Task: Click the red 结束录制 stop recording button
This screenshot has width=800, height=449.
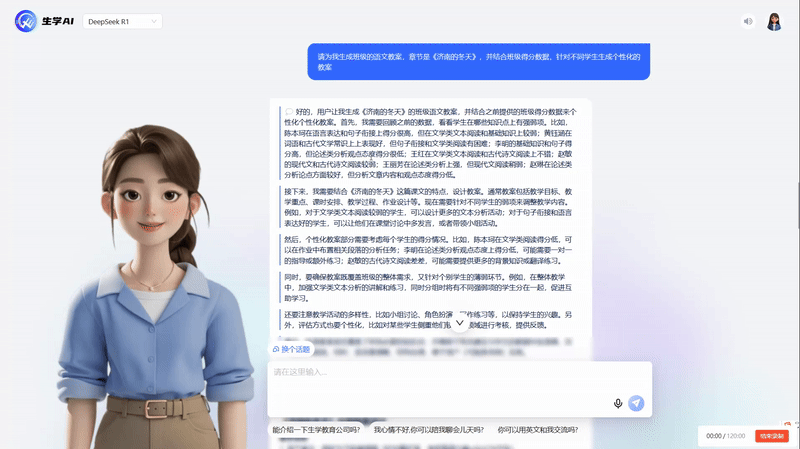Action: pyautogui.click(x=771, y=436)
